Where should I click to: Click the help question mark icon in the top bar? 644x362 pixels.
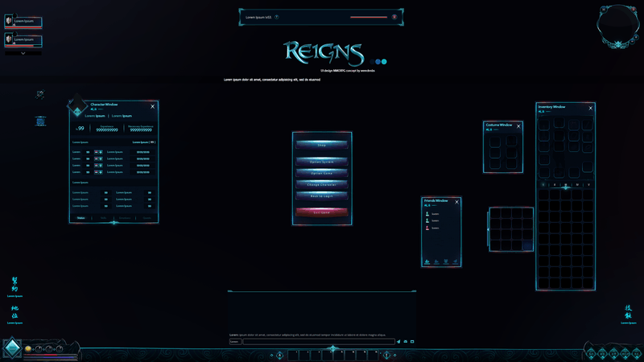[x=276, y=17]
